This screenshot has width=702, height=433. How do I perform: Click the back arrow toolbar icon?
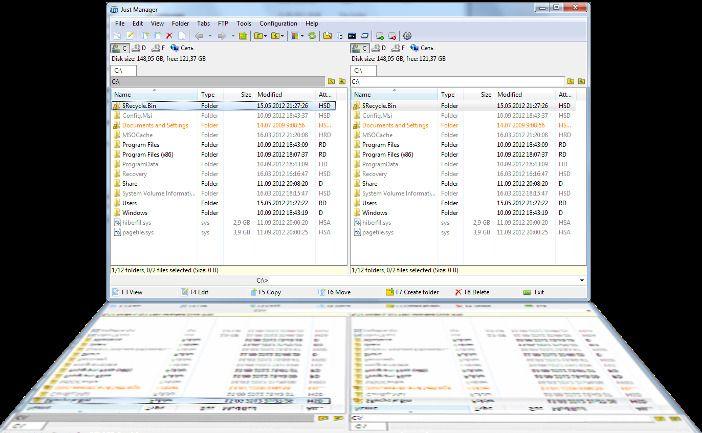pos(199,36)
